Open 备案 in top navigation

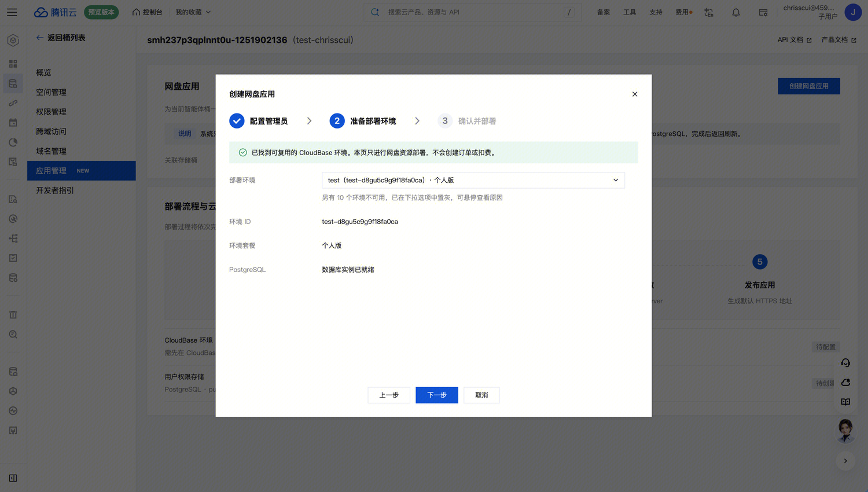[x=604, y=12]
